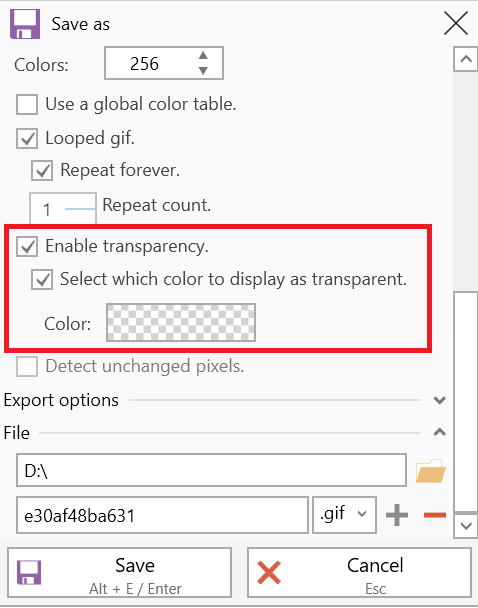Screen dimensions: 478x608
Task: Uncheck the Looped gif option
Action: pos(27,138)
